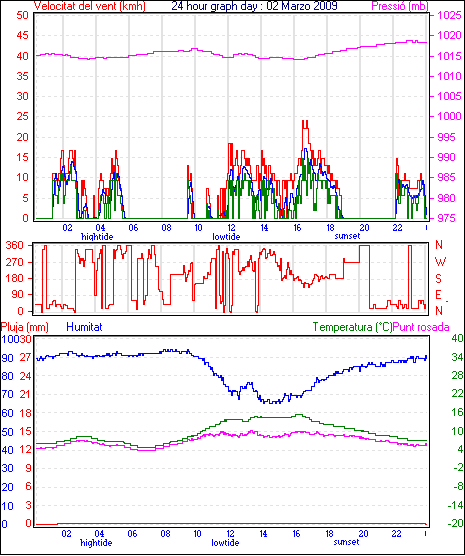This screenshot has width=465, height=556.
Task: Click the 'sunset' marker under the wind graph
Action: coord(347,236)
